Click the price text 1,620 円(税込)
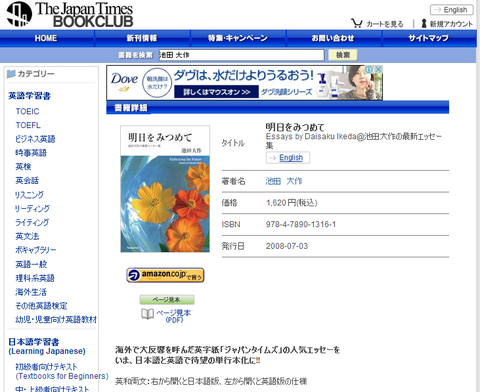 tap(291, 203)
